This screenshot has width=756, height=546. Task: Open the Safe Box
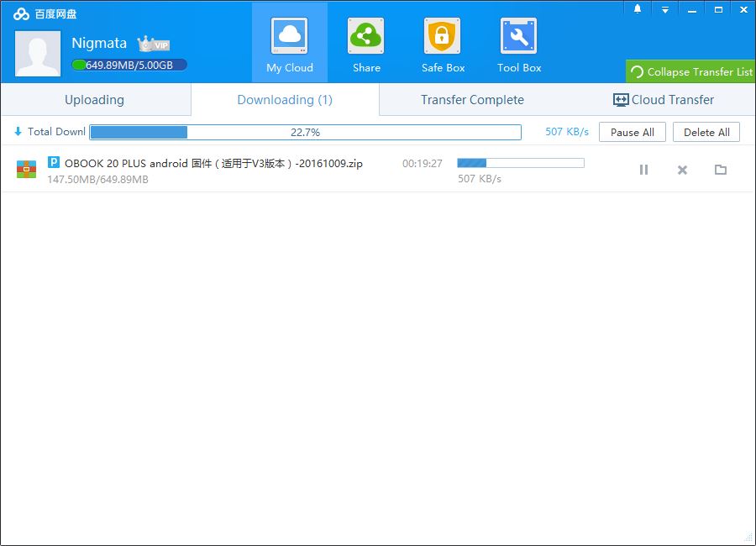(443, 44)
